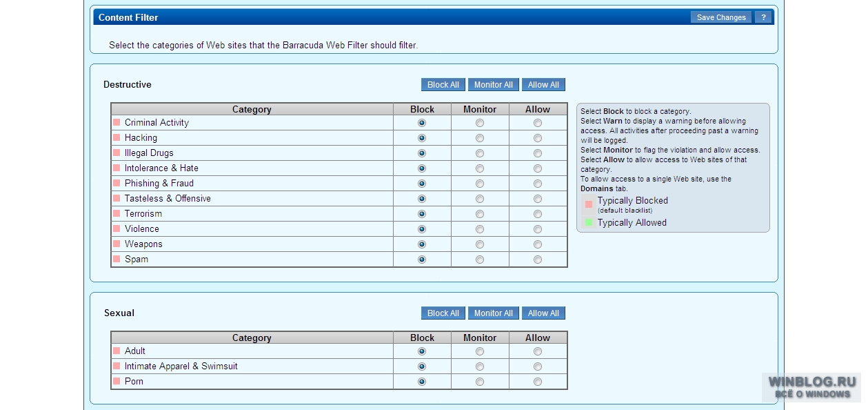Click the Destructive section heading

click(x=128, y=85)
